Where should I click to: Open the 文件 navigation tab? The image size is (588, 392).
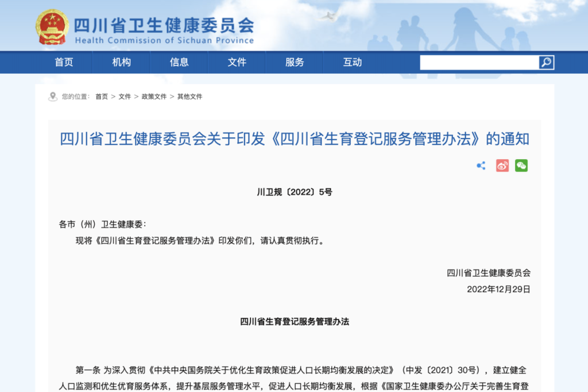pyautogui.click(x=237, y=62)
